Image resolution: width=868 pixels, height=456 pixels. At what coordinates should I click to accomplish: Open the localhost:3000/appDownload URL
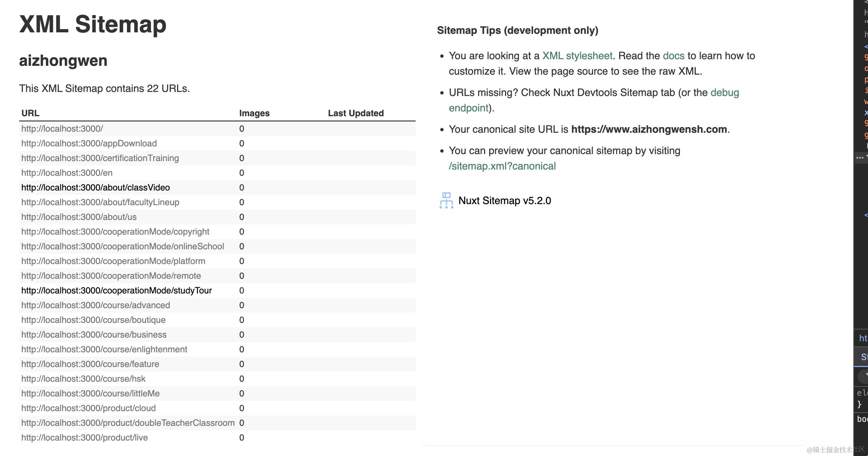click(89, 143)
